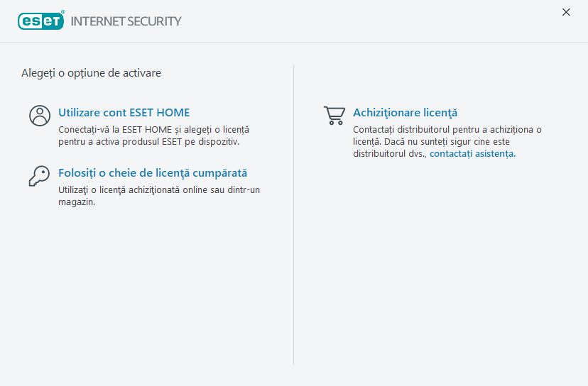This screenshot has height=386, width=588.
Task: Click the shopping cart purchase icon
Action: pyautogui.click(x=334, y=115)
